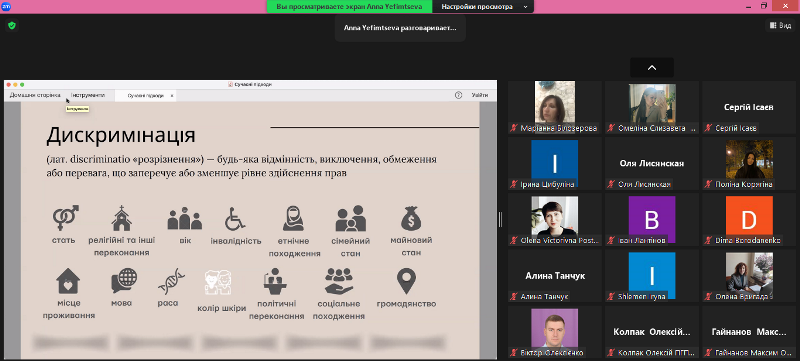The width and height of the screenshot is (800, 361).
Task: Click the family icon for сімейний стан
Action: coord(351,218)
